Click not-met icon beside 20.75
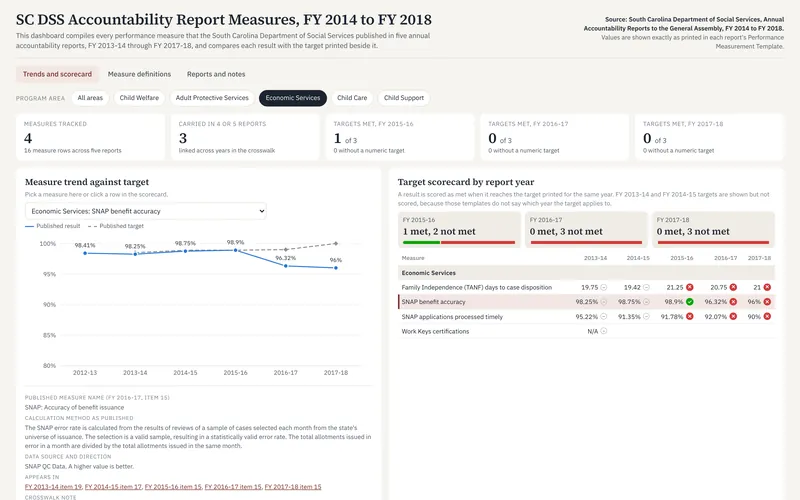 (733, 287)
